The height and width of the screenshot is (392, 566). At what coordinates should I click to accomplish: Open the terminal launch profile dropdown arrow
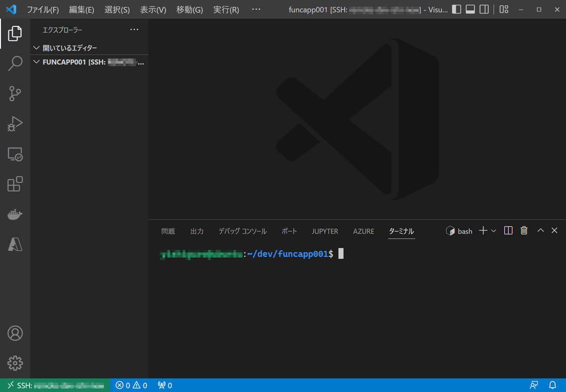494,230
